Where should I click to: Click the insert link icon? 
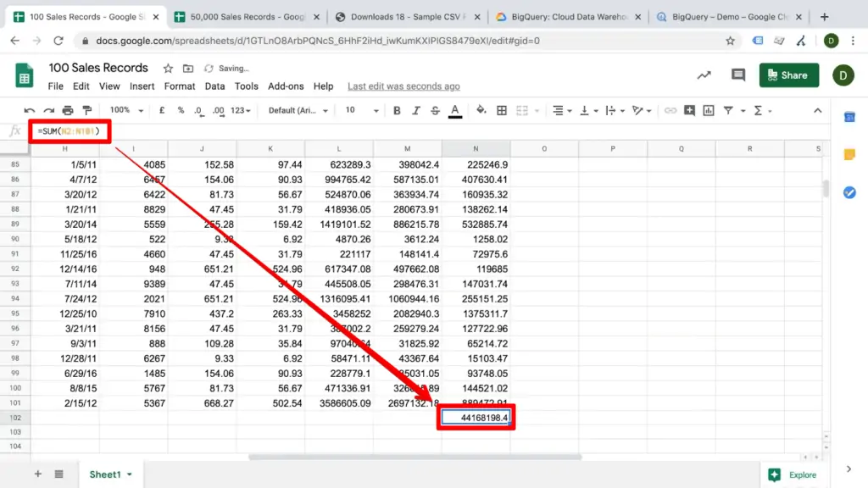672,110
